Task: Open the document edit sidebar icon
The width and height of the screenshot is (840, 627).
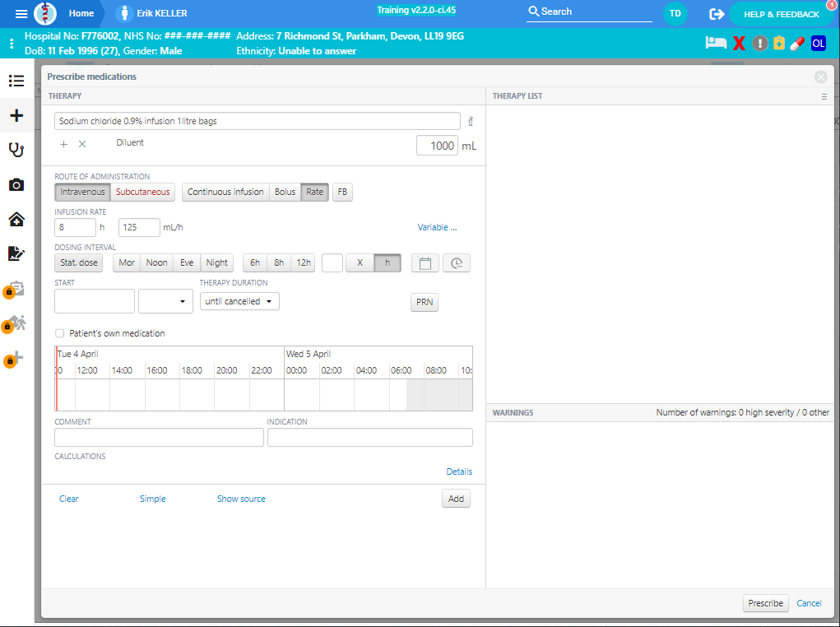Action: 16,253
